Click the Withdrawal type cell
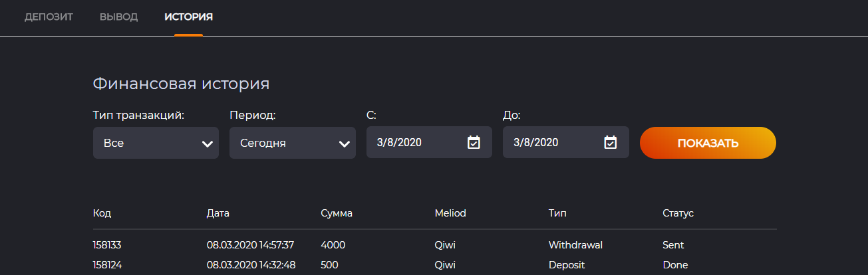 575,245
